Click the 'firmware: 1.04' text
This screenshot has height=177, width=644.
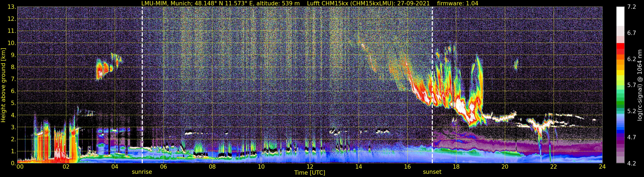pyautogui.click(x=457, y=3)
